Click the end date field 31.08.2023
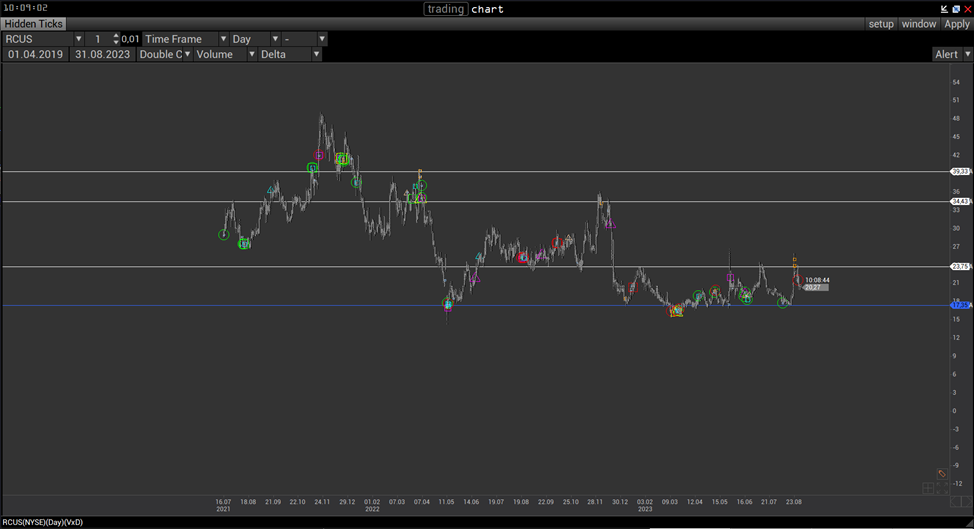Image resolution: width=974 pixels, height=529 pixels. [x=102, y=54]
